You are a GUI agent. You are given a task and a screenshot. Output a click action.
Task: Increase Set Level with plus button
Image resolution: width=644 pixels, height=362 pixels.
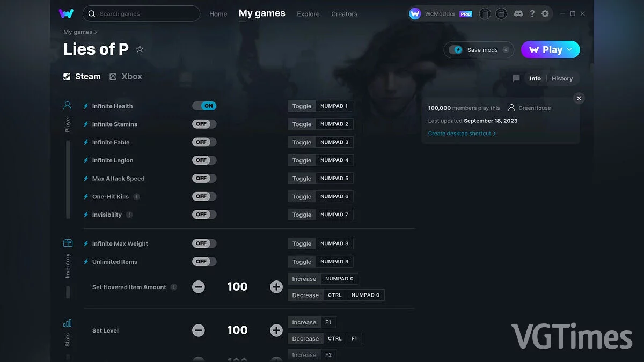(276, 330)
